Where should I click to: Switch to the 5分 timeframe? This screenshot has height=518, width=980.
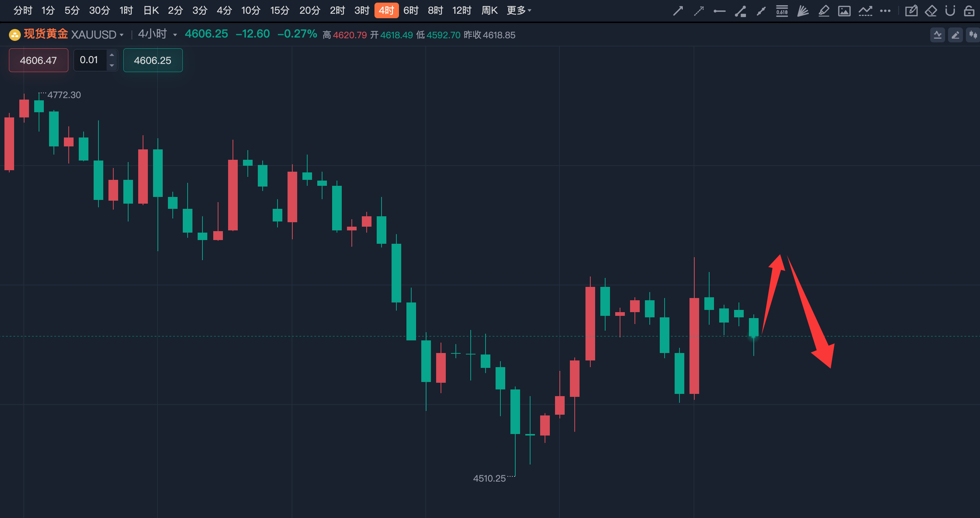[x=72, y=10]
